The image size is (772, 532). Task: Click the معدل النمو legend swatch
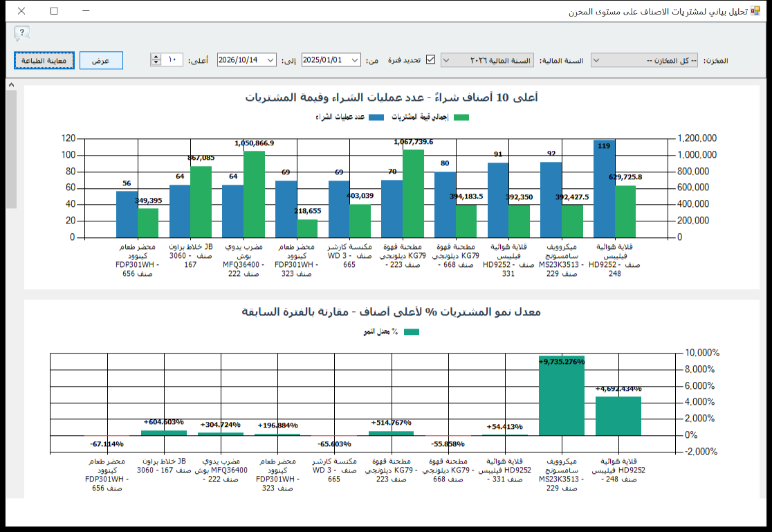(411, 332)
